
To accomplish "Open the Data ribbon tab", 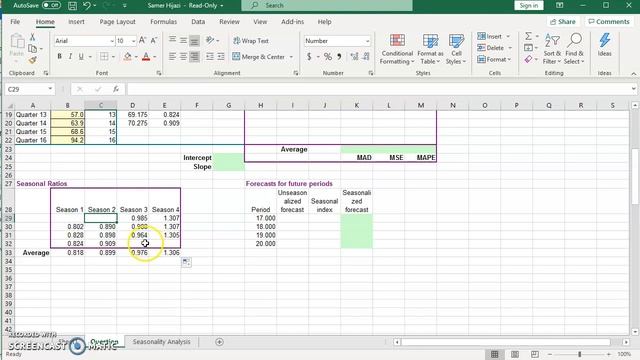I will coord(198,22).
